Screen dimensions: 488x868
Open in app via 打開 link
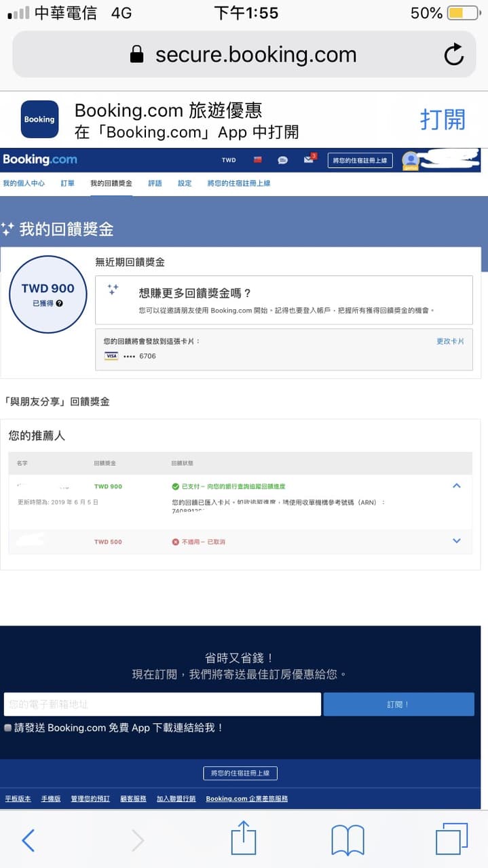443,119
